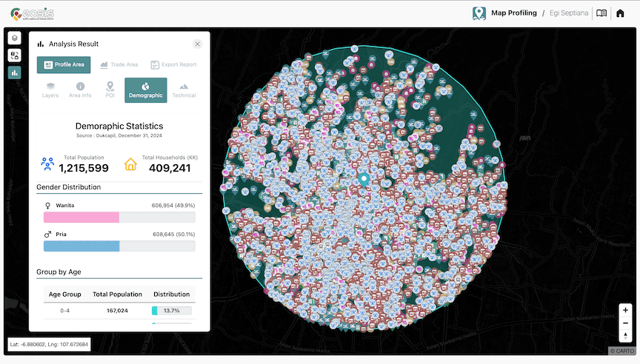Zoom out on the map

coord(626,323)
